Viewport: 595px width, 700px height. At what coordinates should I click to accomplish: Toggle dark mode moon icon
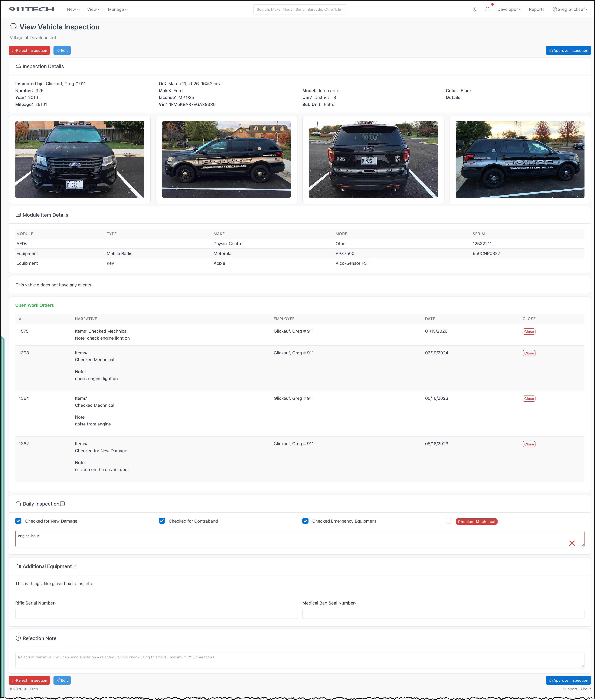click(x=474, y=9)
